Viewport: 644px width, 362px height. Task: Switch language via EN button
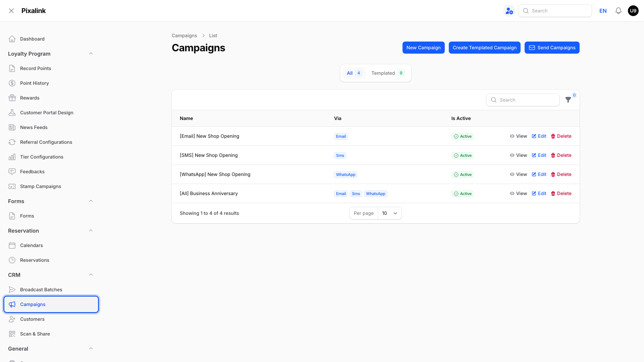click(603, 11)
